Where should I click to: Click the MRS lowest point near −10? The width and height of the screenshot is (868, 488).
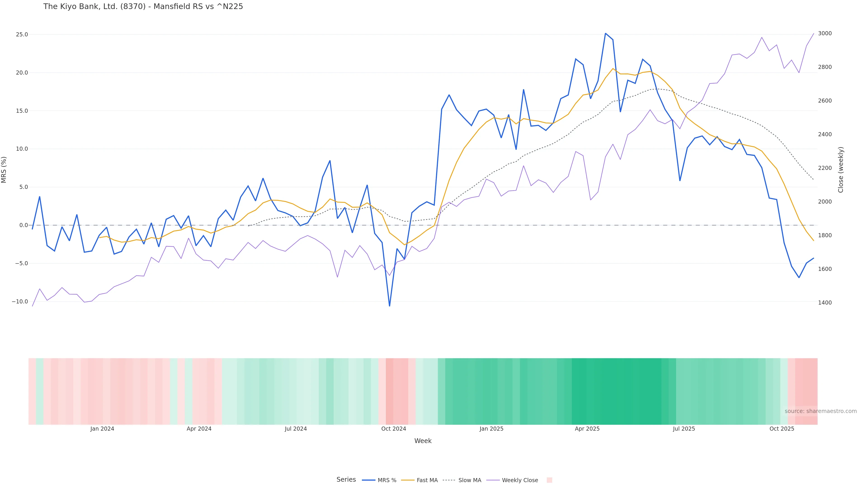[389, 306]
